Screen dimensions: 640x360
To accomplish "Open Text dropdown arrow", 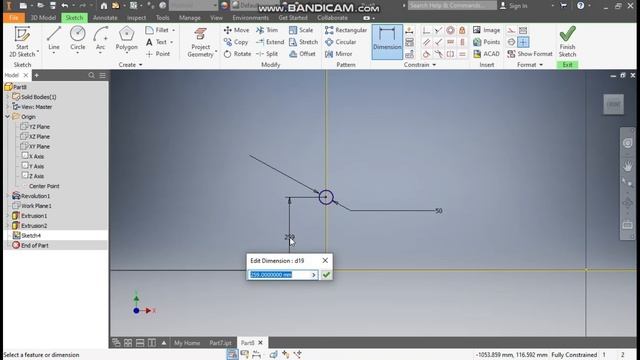I will tap(171, 42).
